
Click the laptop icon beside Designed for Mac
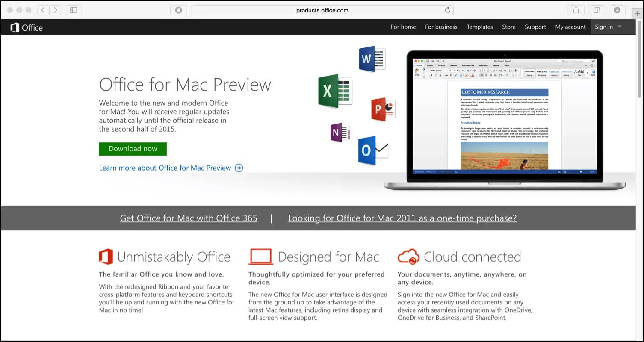click(260, 256)
